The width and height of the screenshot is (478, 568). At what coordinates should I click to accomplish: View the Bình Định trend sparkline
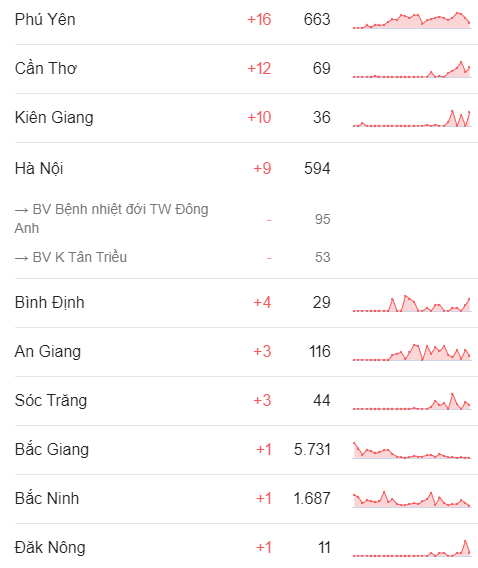pos(412,303)
